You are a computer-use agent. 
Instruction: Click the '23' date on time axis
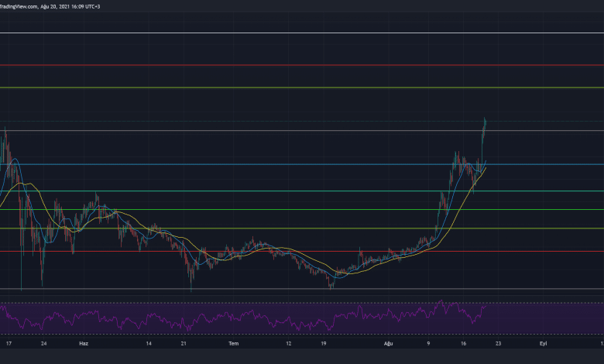[x=498, y=342]
